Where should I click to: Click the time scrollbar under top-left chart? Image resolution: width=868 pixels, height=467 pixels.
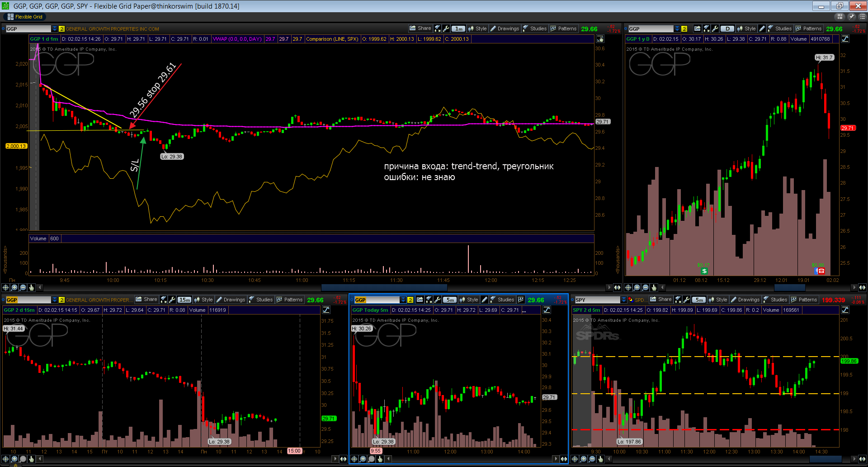click(384, 287)
